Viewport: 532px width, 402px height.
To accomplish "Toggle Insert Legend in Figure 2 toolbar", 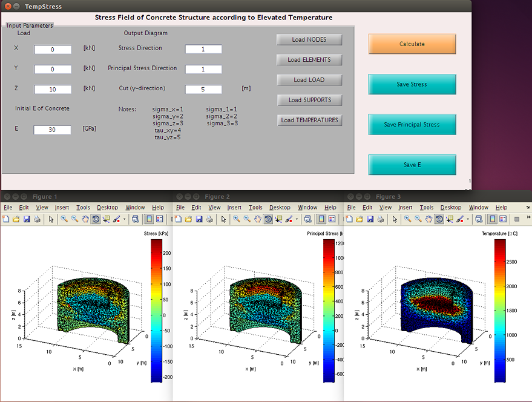I will click(x=332, y=219).
